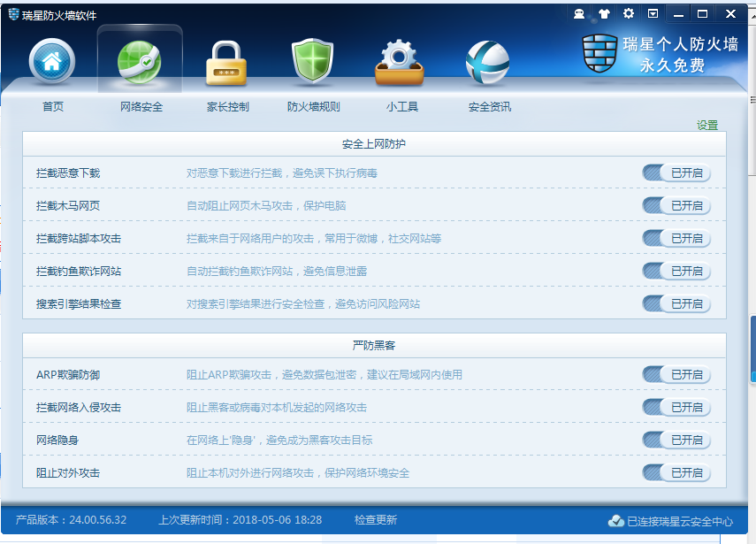Viewport: 756px width, 544px height.
Task: Click 已连接瑞星云安全中心 status text
Action: (x=680, y=521)
